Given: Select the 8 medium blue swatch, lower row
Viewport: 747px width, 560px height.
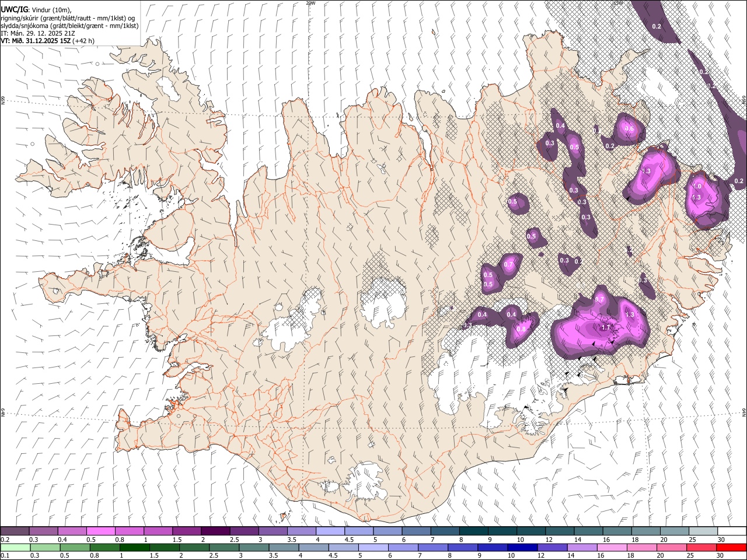Looking at the screenshot, I should pos(463,547).
